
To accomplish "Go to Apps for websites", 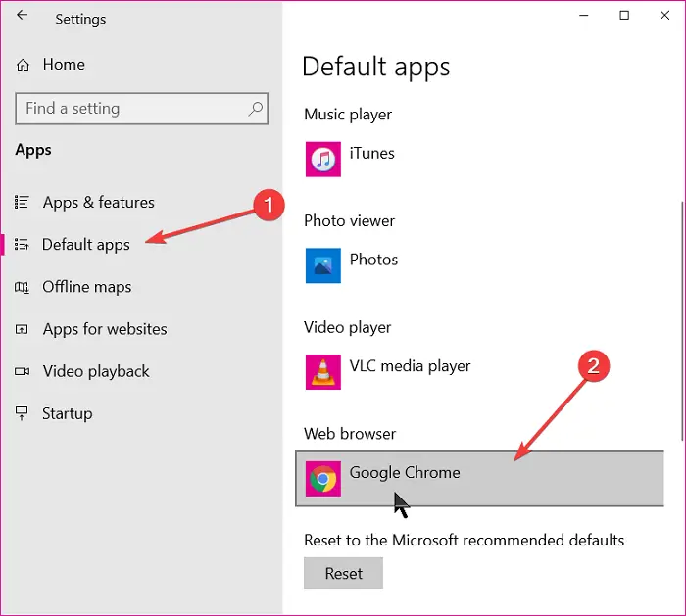I will point(105,329).
